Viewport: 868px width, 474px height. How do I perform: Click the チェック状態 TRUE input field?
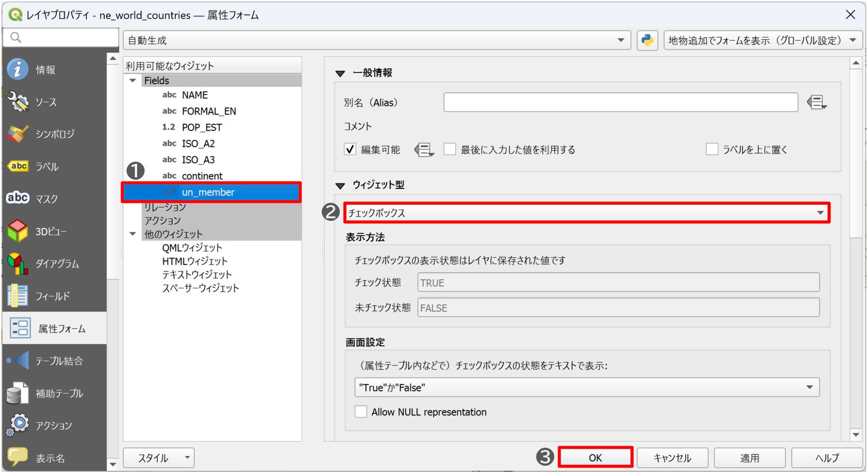point(618,282)
